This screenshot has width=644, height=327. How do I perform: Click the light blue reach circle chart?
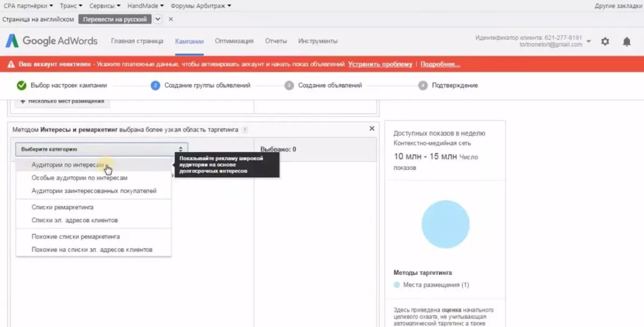pyautogui.click(x=445, y=224)
